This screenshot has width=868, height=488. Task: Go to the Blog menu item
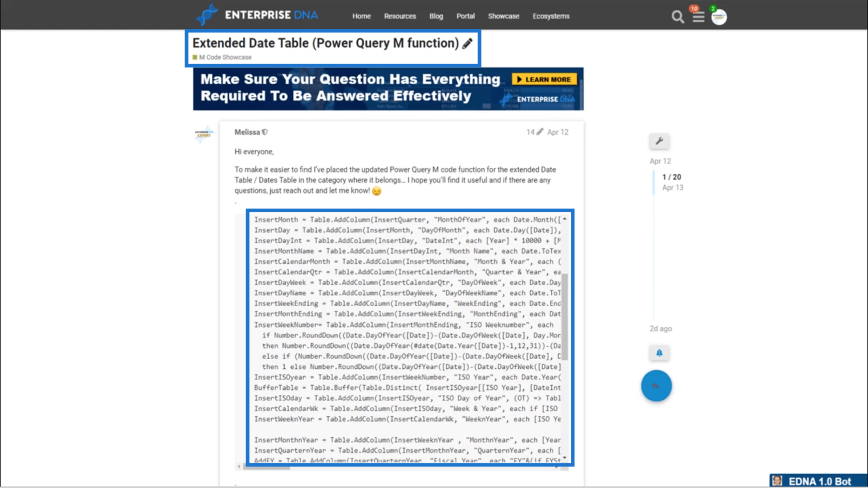tap(436, 16)
